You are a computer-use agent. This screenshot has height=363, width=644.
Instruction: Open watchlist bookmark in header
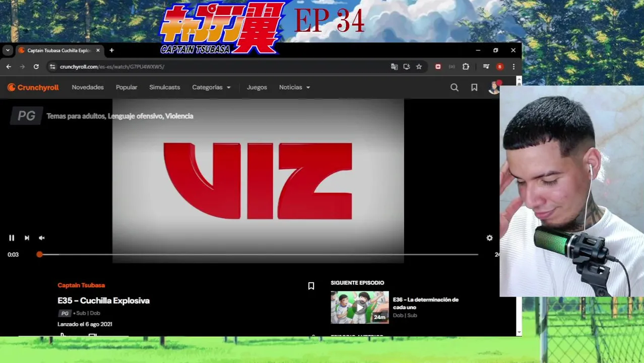click(x=474, y=87)
